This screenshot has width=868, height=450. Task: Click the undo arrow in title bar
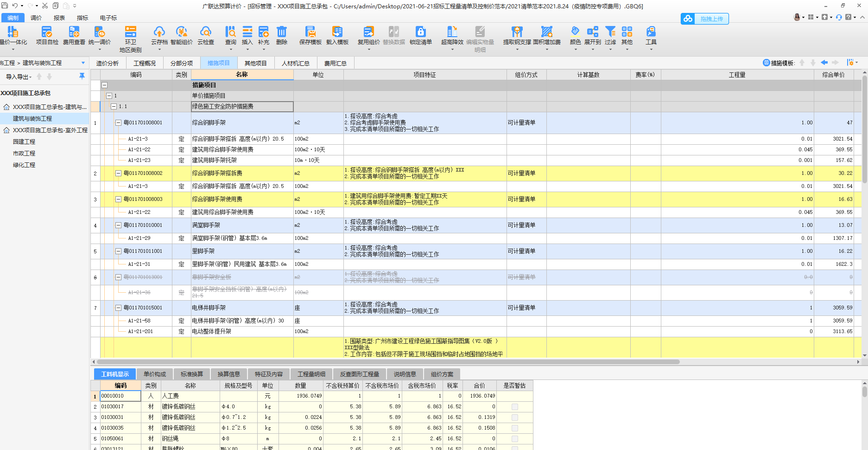15,6
